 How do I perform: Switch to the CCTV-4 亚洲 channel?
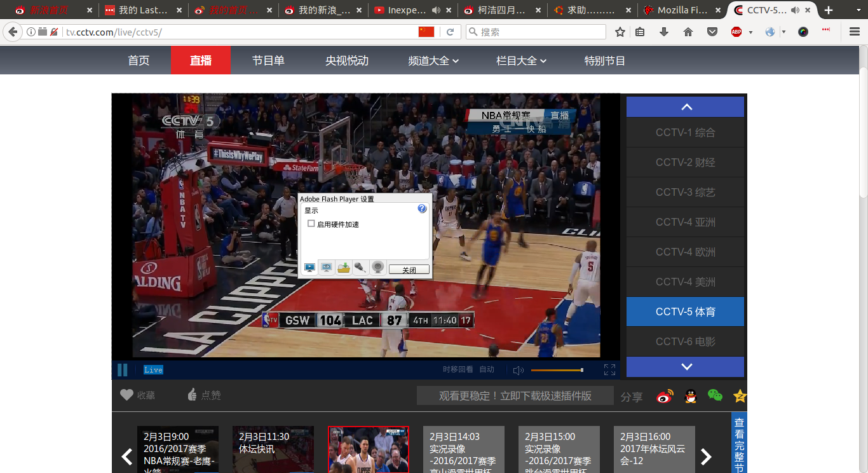[x=685, y=222]
